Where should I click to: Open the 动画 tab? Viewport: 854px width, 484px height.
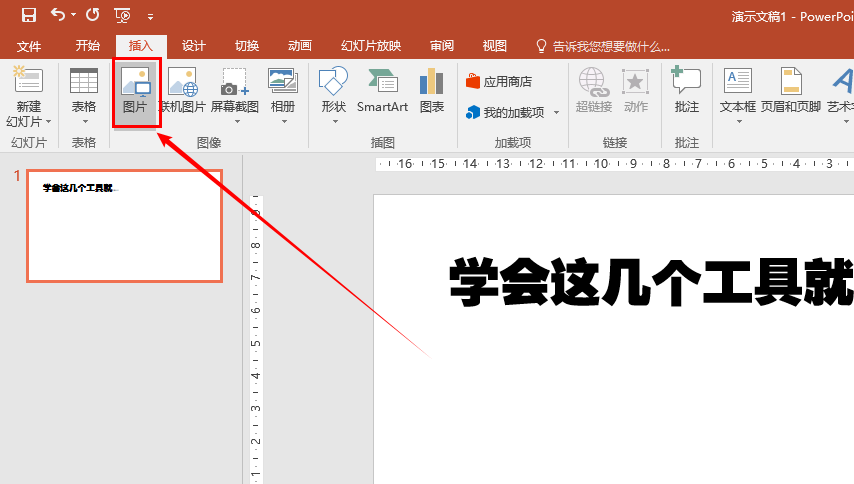pyautogui.click(x=300, y=46)
